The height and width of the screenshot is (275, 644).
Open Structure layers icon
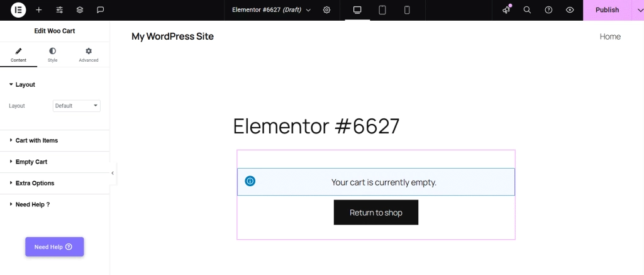tap(80, 10)
